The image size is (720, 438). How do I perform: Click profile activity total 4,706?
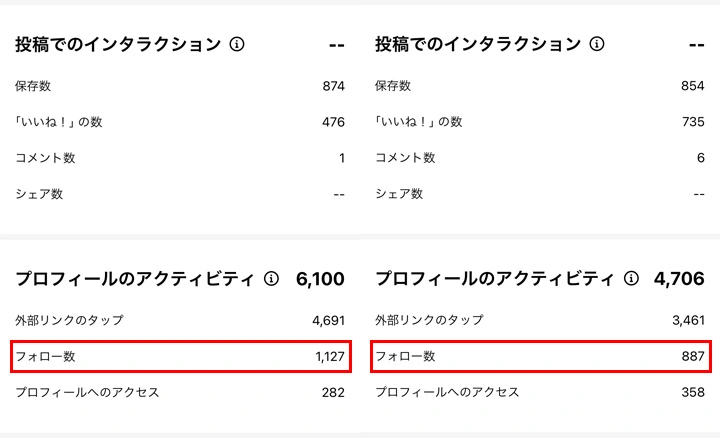(679, 279)
